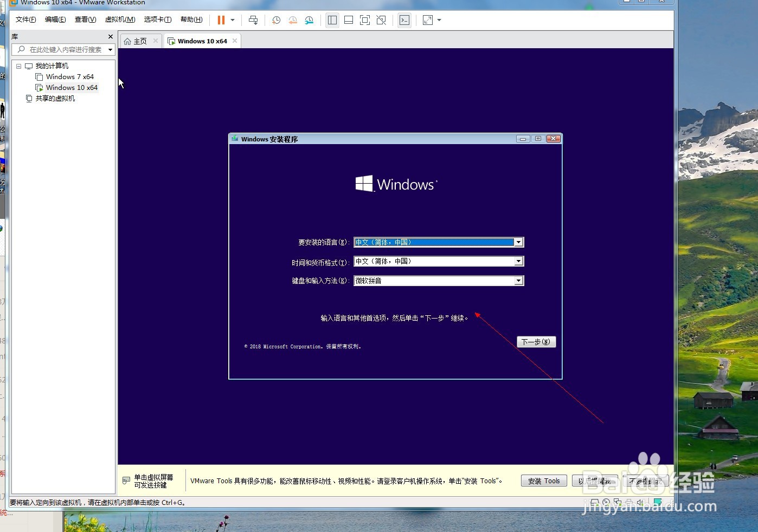Enter full screen mode icon

tap(365, 20)
